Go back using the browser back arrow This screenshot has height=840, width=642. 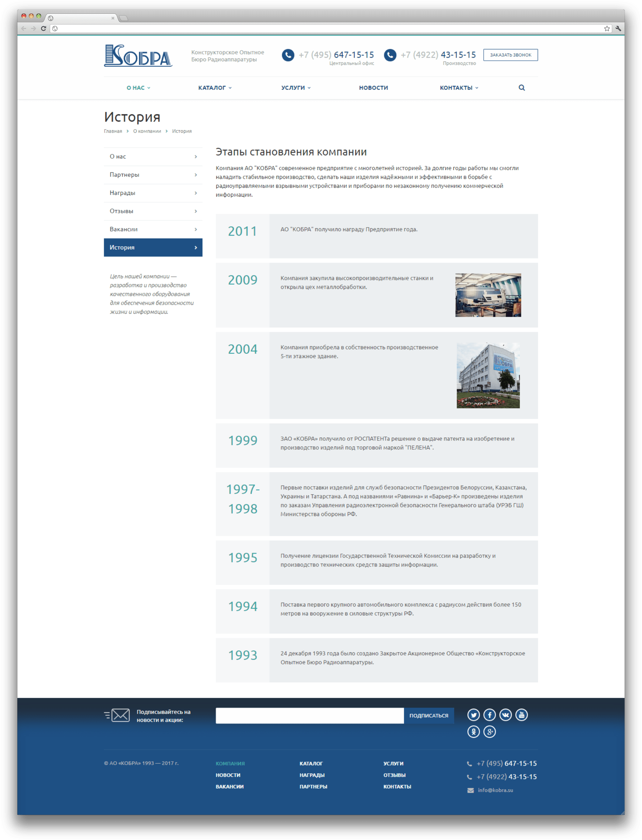[x=24, y=28]
